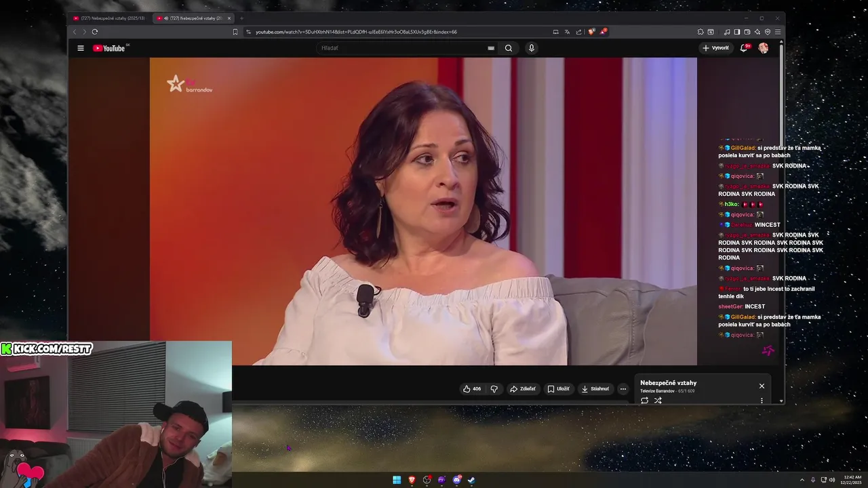Like the video with 406 likes
This screenshot has height=488, width=868.
(472, 389)
